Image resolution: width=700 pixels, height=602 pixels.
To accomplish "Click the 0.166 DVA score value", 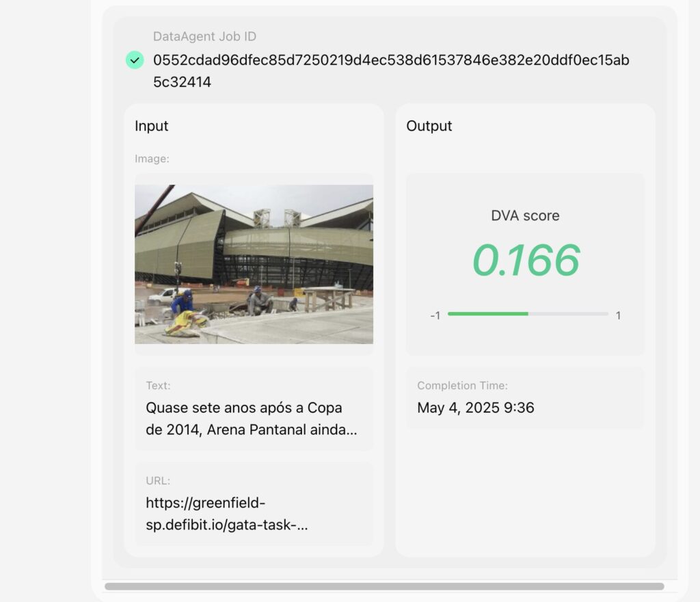I will (525, 261).
